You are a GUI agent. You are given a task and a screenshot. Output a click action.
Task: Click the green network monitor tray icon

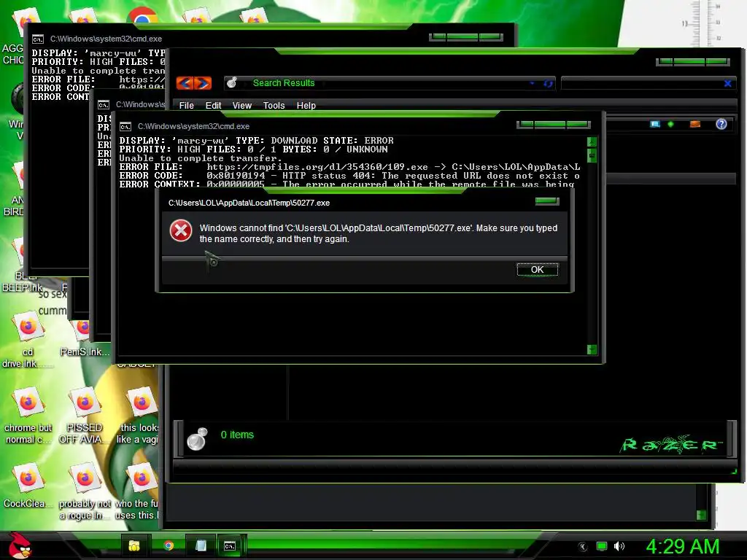click(602, 547)
